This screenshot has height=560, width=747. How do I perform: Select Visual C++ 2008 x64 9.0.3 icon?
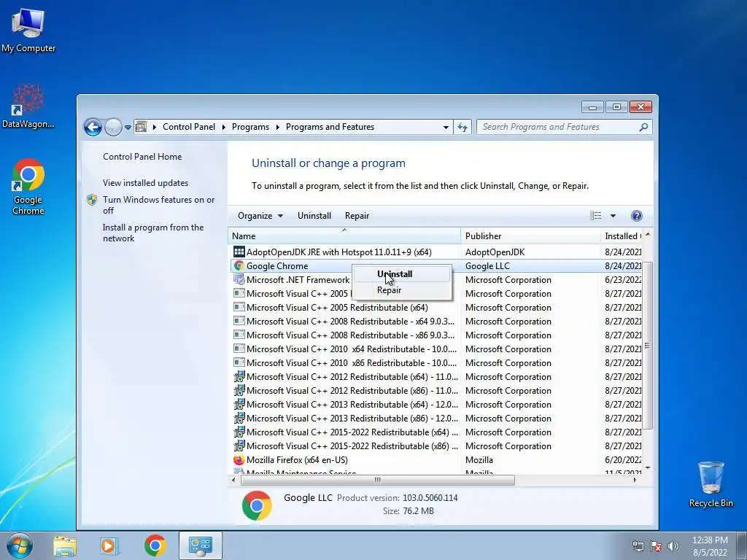pyautogui.click(x=239, y=321)
